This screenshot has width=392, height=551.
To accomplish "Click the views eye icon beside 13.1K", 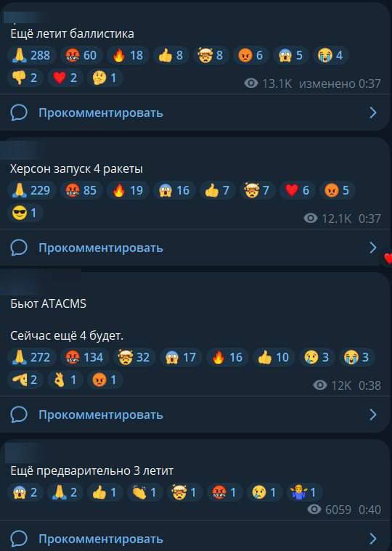I will 250,83.
